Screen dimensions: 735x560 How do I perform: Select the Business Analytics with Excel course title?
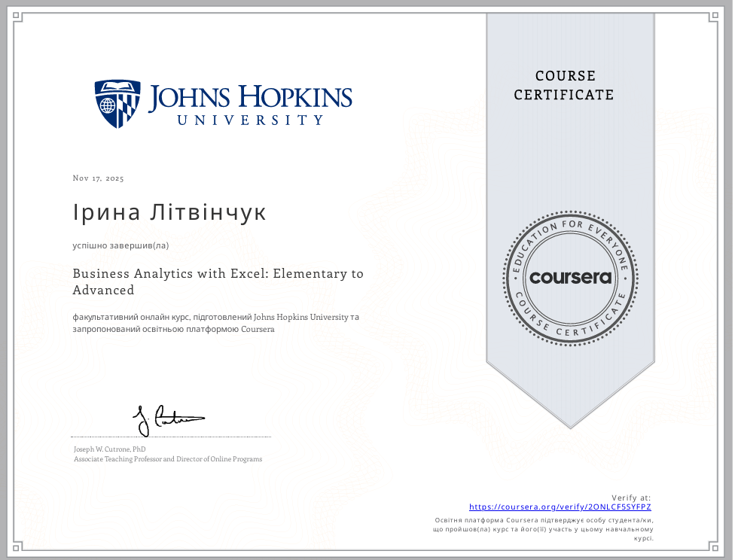point(218,282)
